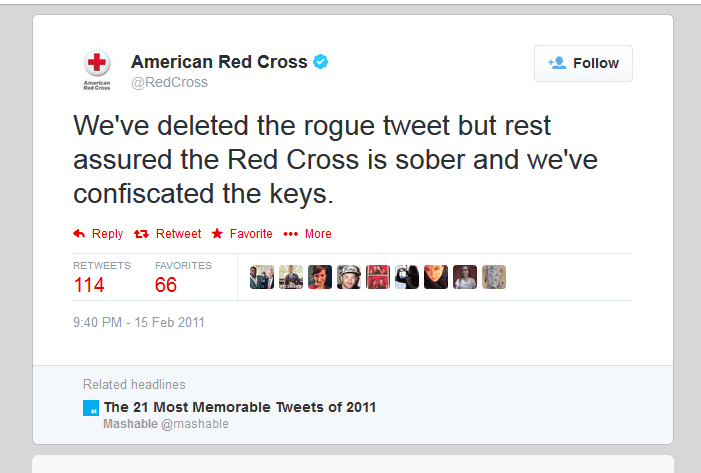Viewport: 701px width, 473px height.
Task: Click the first retweeter avatar thumbnail
Action: pos(262,277)
